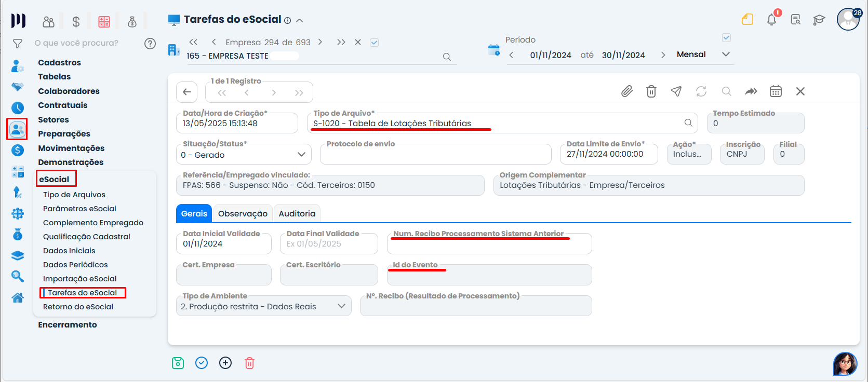
Task: Add a new record with plus icon
Action: click(225, 363)
